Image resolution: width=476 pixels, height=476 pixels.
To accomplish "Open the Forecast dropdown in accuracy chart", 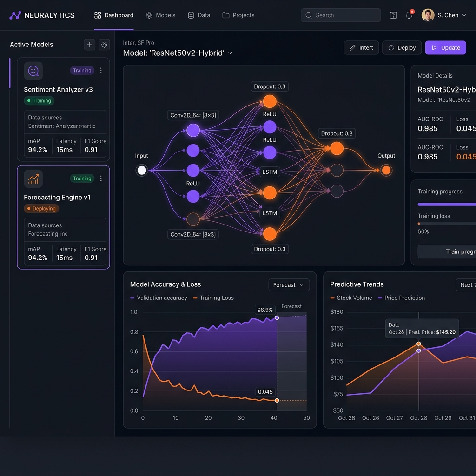I will coord(289,285).
